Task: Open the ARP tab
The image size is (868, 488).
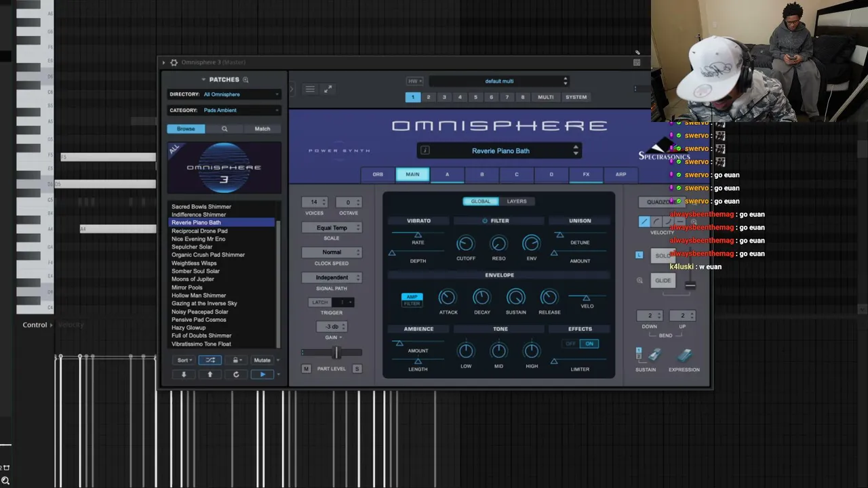Action: click(x=620, y=174)
